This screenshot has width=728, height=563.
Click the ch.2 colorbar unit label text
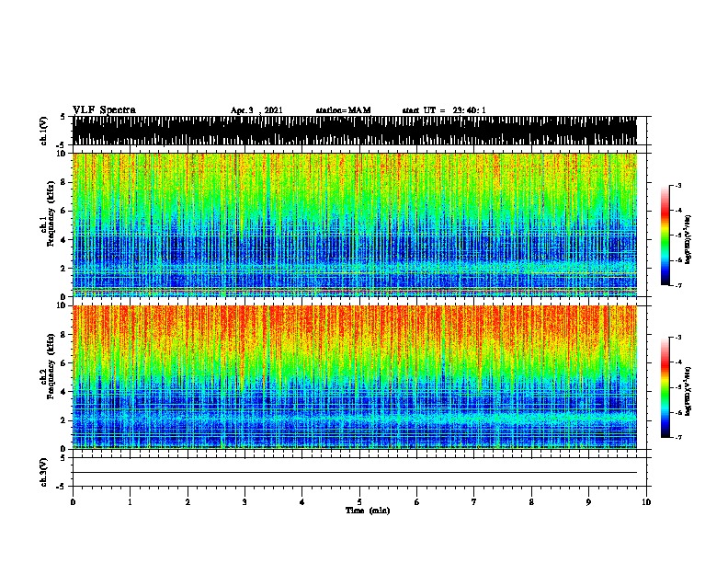pos(688,391)
